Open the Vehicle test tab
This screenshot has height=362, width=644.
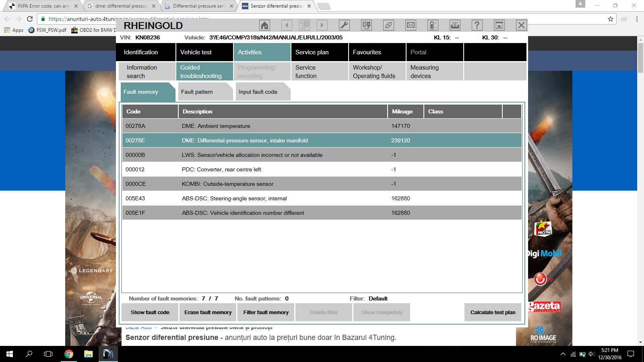(x=204, y=52)
